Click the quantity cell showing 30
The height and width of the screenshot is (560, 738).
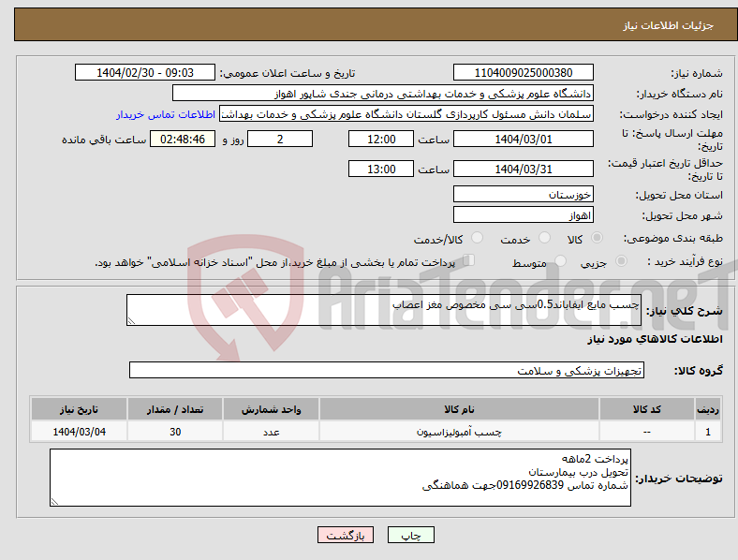pos(175,432)
